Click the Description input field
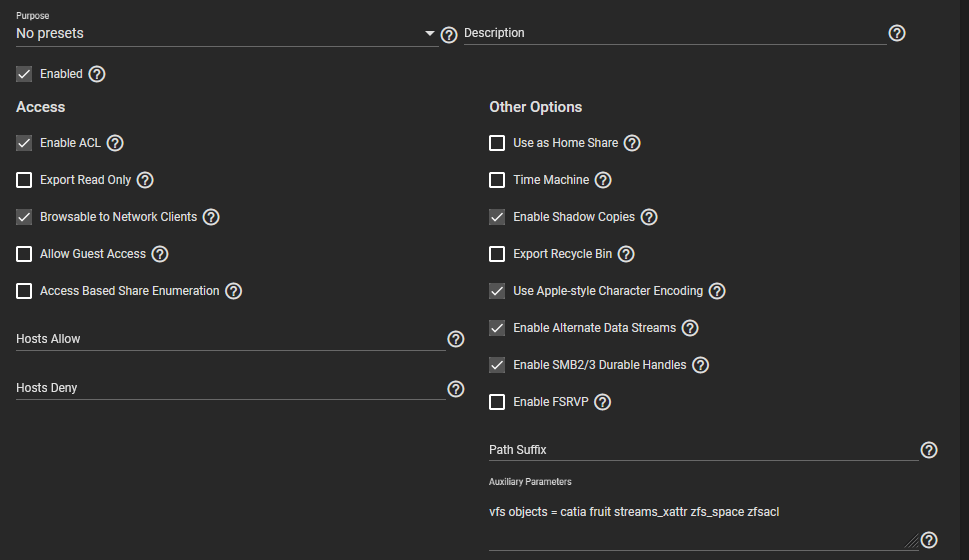This screenshot has width=969, height=560. tap(675, 33)
